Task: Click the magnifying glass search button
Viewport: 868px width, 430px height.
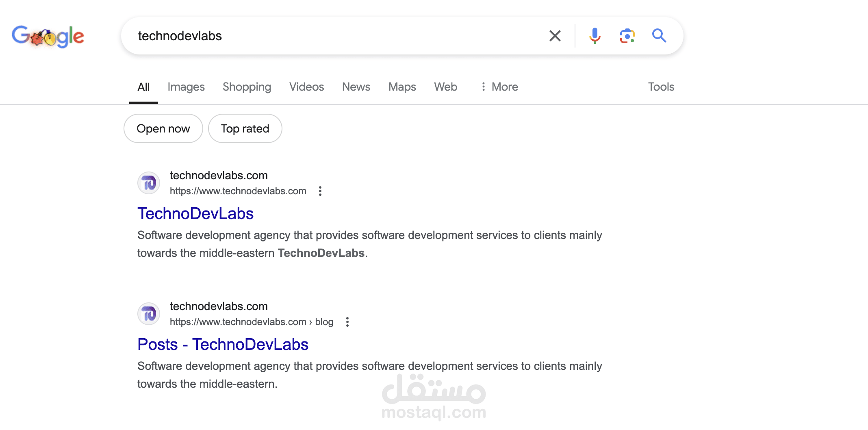Action: [x=659, y=36]
